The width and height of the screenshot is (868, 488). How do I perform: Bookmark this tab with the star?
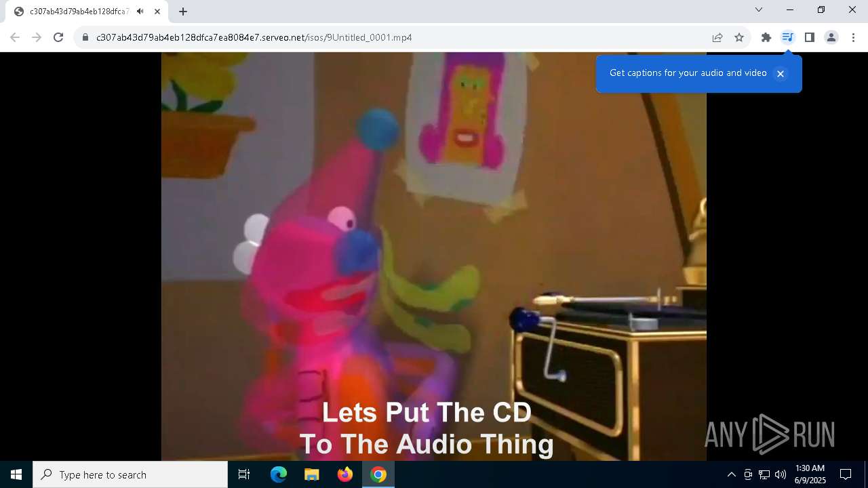[739, 37]
